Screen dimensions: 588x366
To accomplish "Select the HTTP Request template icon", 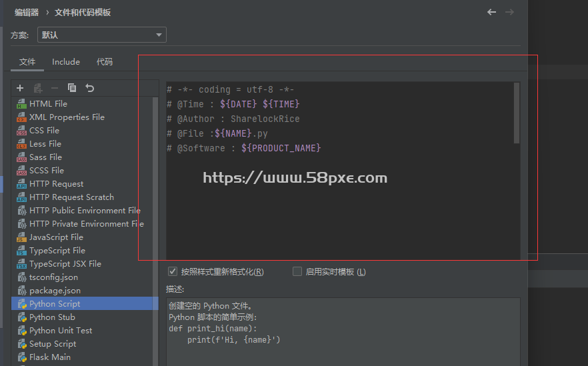I will point(22,184).
